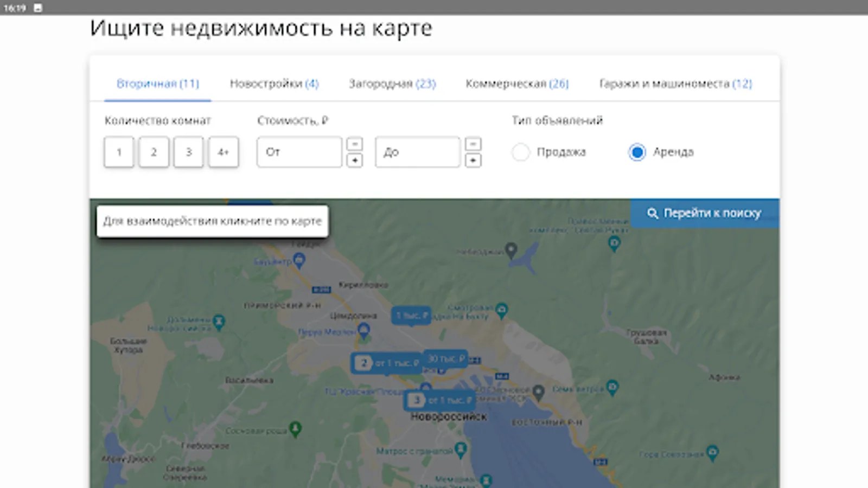The width and height of the screenshot is (868, 488).
Task: Click the Цемдолина label on map
Action: click(x=353, y=316)
